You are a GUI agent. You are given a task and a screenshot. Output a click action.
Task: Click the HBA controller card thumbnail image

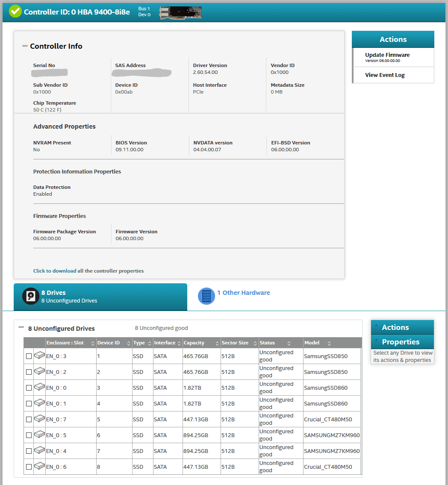coord(180,13)
